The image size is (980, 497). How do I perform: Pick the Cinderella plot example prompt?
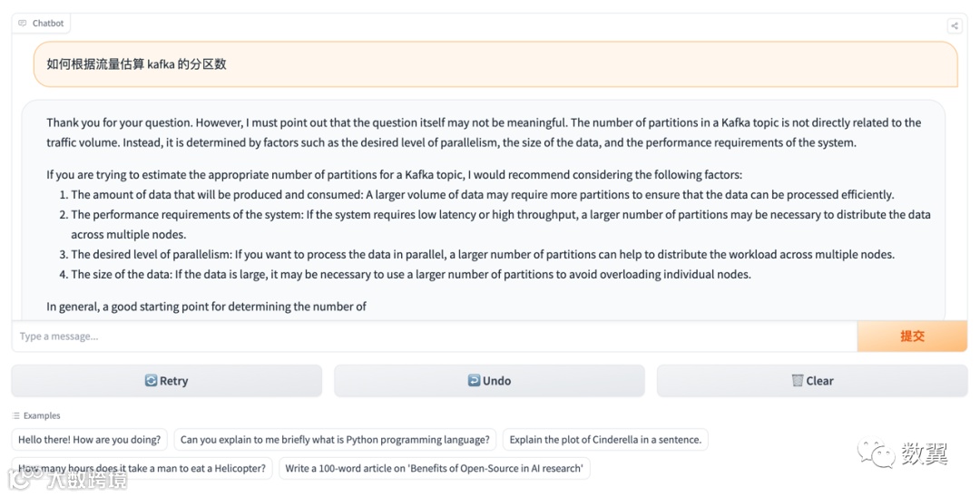pyautogui.click(x=605, y=440)
